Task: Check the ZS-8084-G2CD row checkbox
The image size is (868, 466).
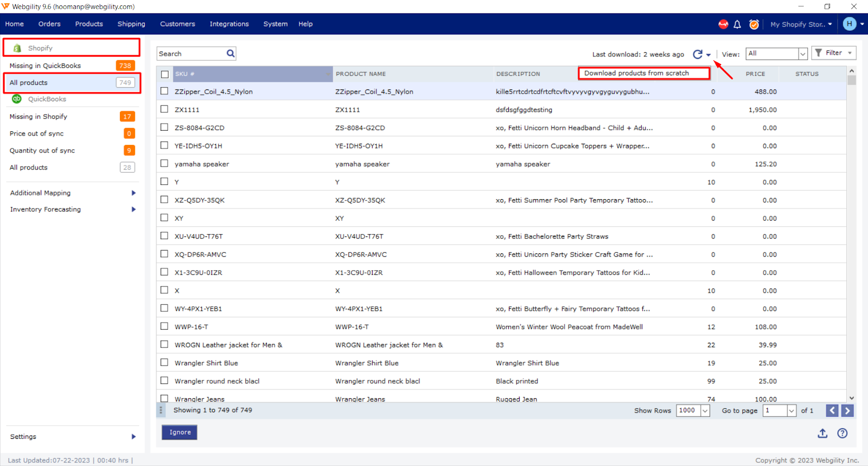Action: pyautogui.click(x=164, y=127)
